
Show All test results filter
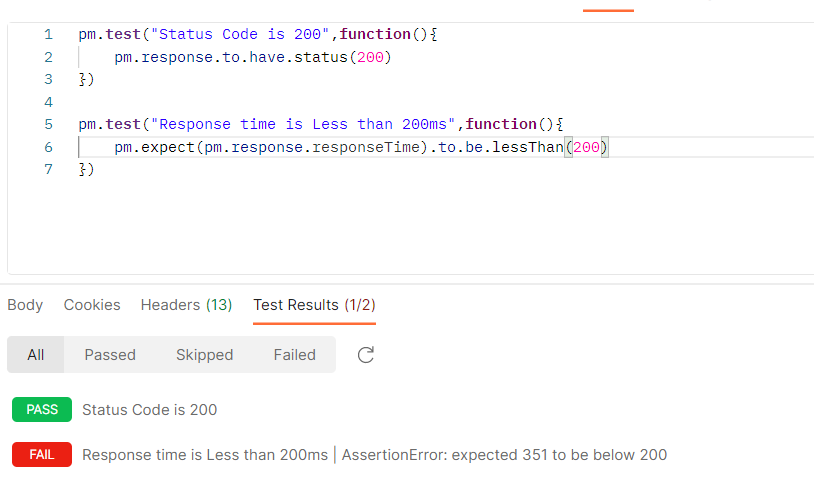point(36,355)
